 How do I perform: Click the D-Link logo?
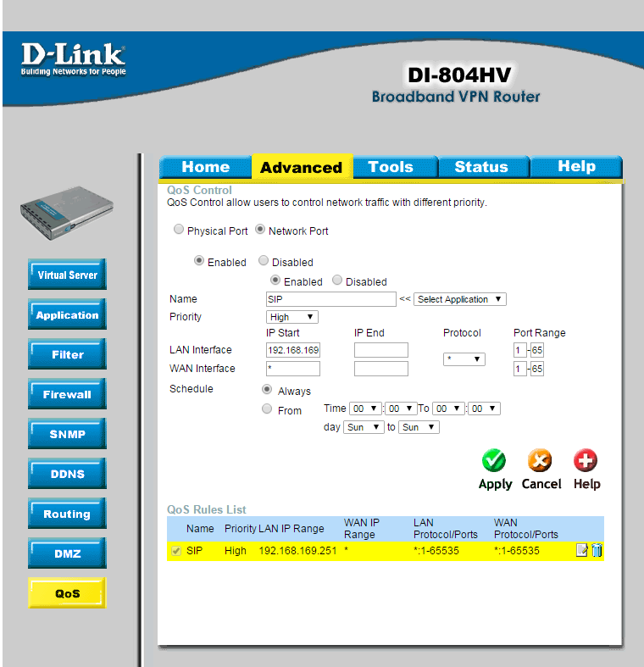(x=73, y=59)
